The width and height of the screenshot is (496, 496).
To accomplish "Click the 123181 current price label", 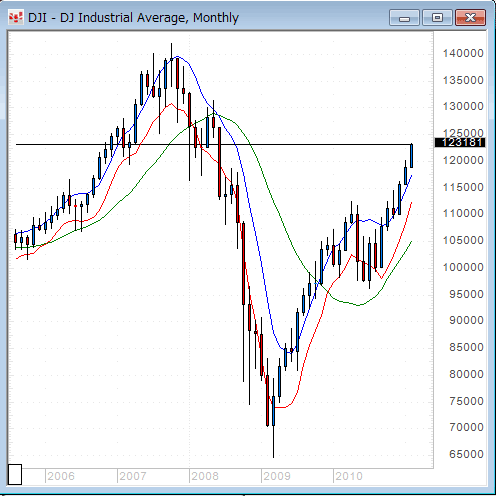I will point(460,142).
